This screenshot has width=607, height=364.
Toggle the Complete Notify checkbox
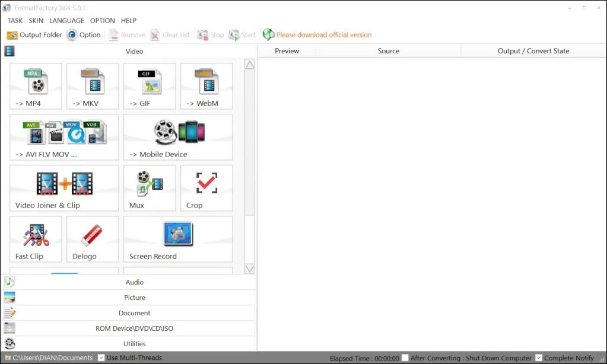tap(539, 358)
